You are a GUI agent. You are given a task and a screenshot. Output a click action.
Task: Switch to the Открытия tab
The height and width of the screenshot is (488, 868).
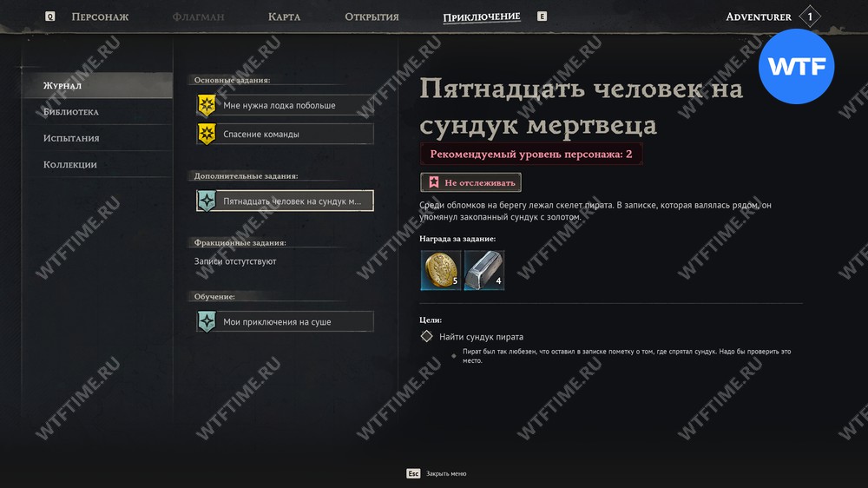372,16
